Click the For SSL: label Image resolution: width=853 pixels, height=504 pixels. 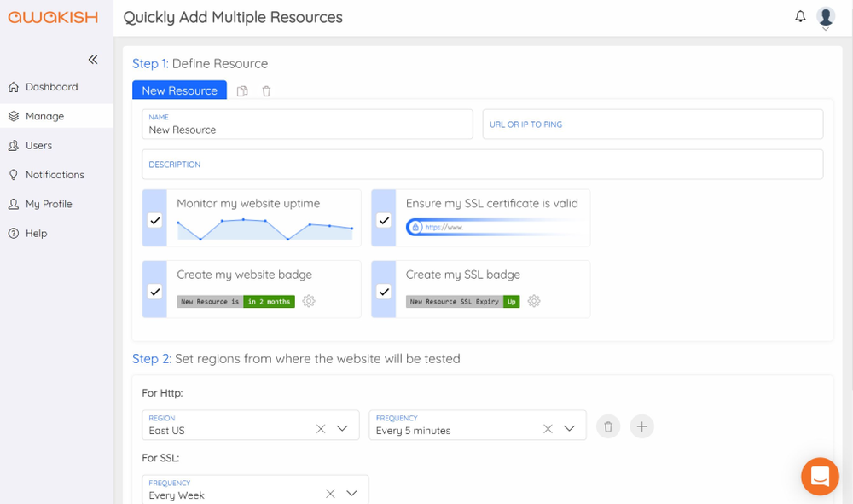click(160, 458)
